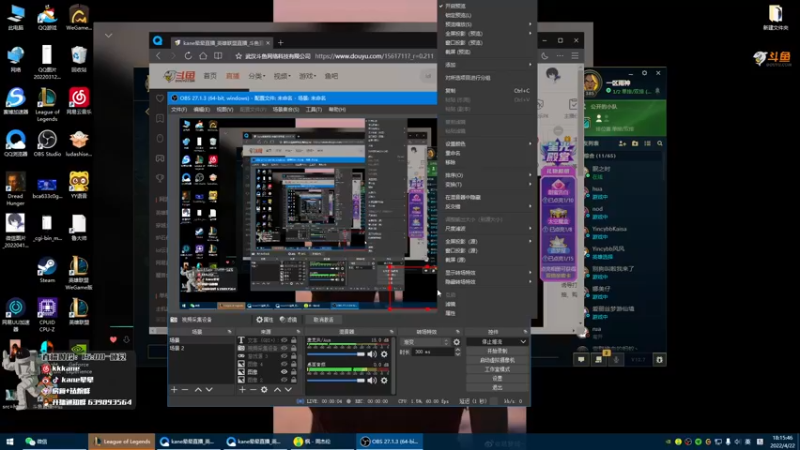The height and width of the screenshot is (450, 800).
Task: Expand the 添加 submenu in context menu
Action: point(486,65)
